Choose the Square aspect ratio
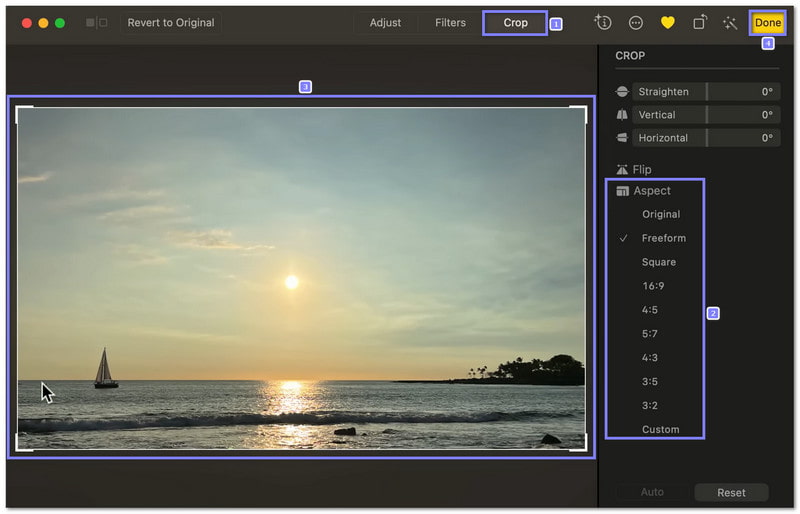This screenshot has height=514, width=800. (659, 262)
